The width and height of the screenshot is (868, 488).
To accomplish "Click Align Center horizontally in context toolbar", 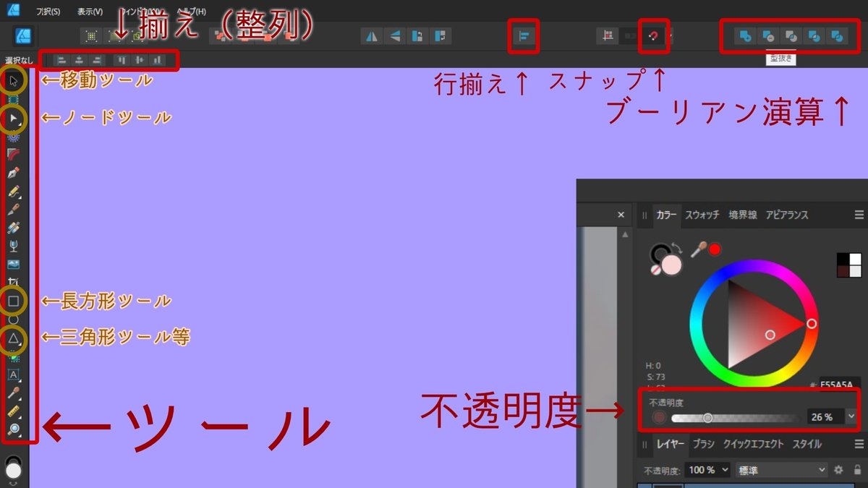I will pyautogui.click(x=80, y=60).
